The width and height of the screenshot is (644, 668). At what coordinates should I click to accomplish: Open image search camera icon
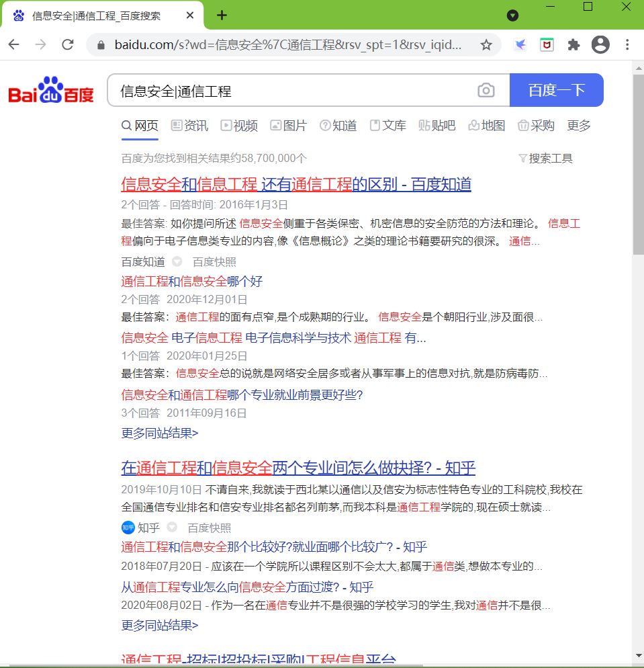[x=486, y=90]
